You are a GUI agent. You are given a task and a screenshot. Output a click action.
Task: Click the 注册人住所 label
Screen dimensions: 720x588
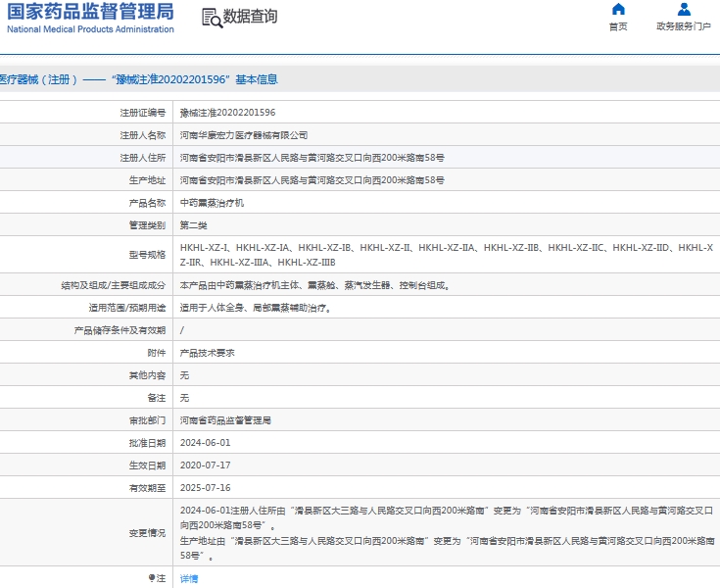(143, 158)
